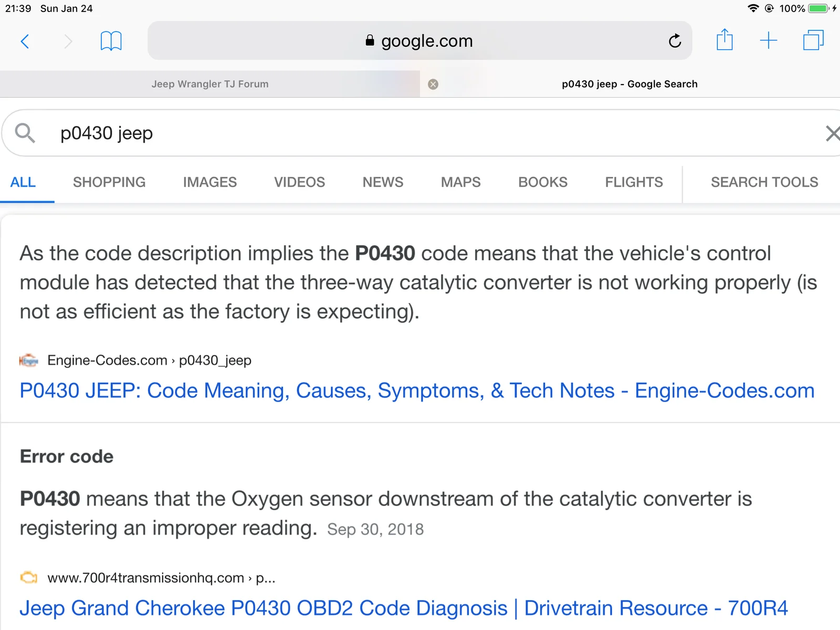Screen dimensions: 840x630
Task: Switch to SHOPPING results
Action: (109, 182)
